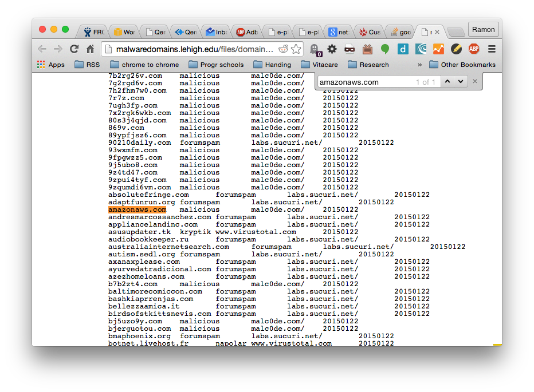Image resolution: width=534 pixels, height=392 pixels.
Task: Click the 'bmaphoenix.org' domain text
Action: click(x=140, y=336)
